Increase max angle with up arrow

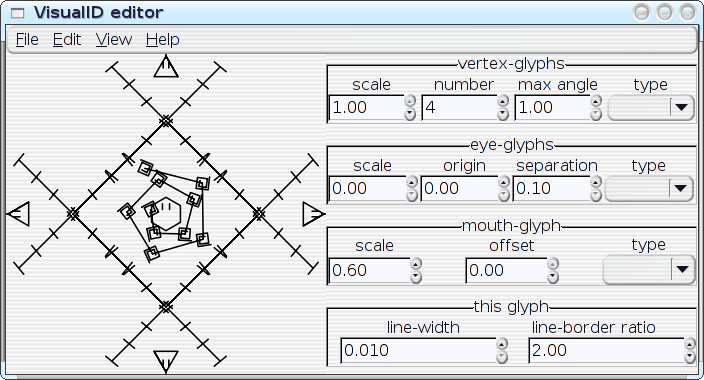(x=596, y=101)
